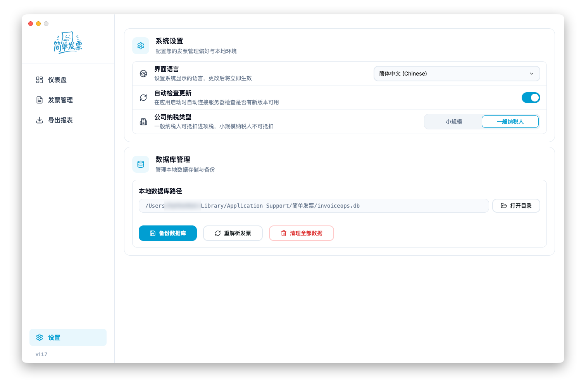Image resolution: width=586 pixels, height=392 pixels.
Task: Click the 自动检查更新 label
Action: tap(173, 93)
